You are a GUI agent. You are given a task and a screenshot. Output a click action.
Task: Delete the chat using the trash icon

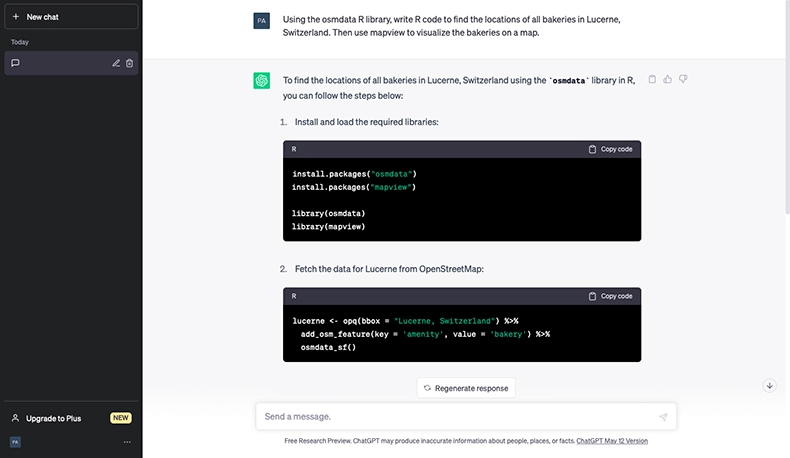coord(129,63)
